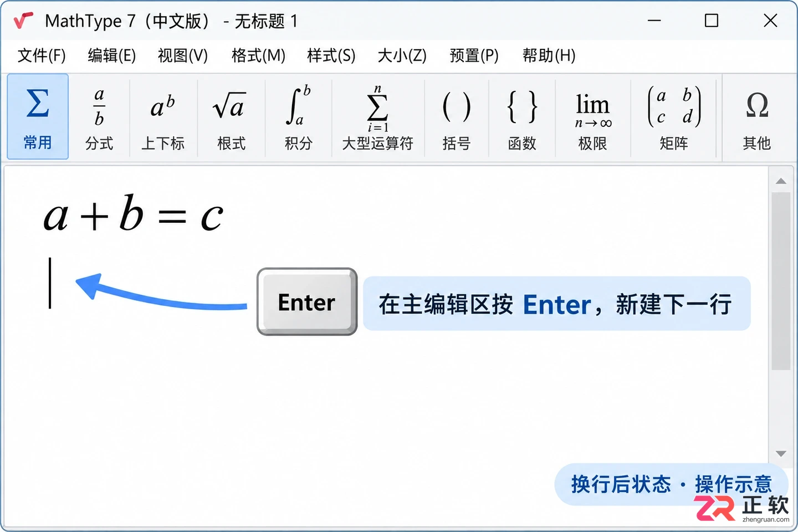Click the vertical scrollbar thumb

pos(781,281)
